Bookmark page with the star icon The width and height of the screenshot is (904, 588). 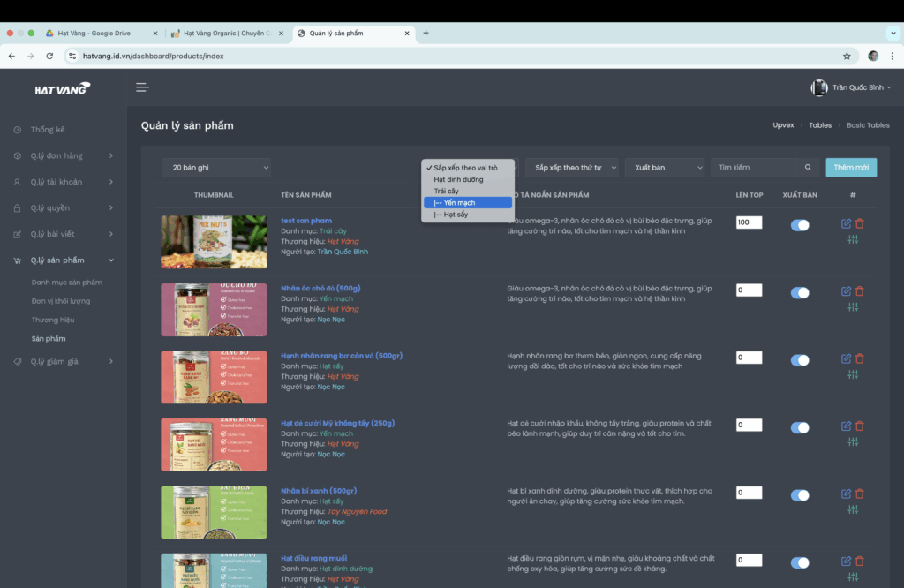[x=847, y=56]
